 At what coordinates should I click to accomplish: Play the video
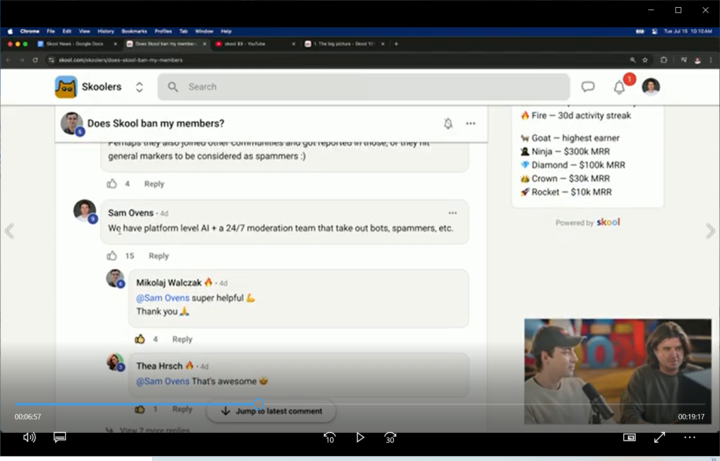click(x=360, y=437)
